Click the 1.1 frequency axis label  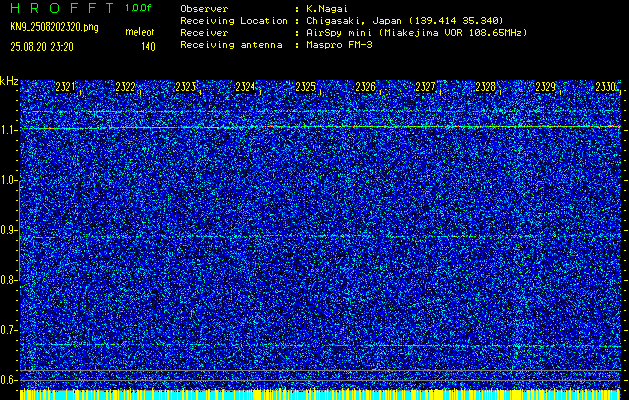[8, 130]
